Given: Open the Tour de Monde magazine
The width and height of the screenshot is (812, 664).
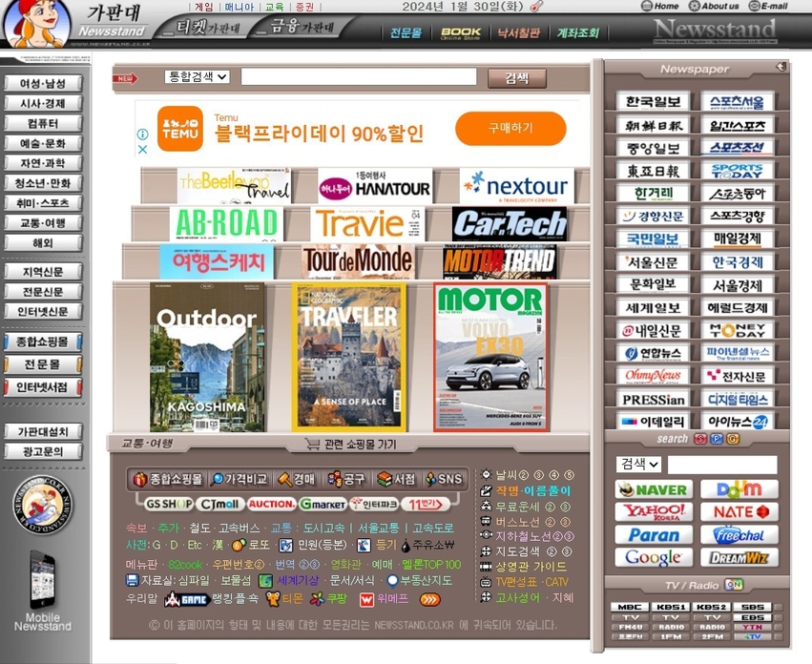Looking at the screenshot, I should point(359,261).
